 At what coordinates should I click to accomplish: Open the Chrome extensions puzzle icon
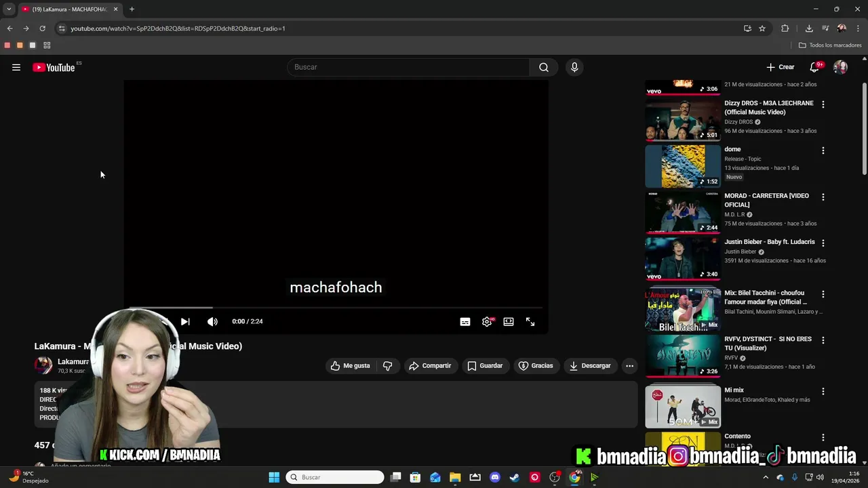[785, 28]
